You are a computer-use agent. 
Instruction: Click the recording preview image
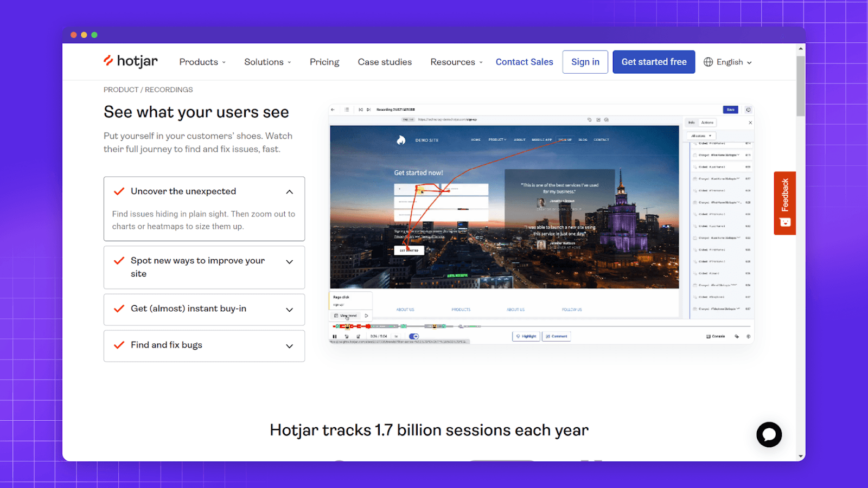point(505,207)
